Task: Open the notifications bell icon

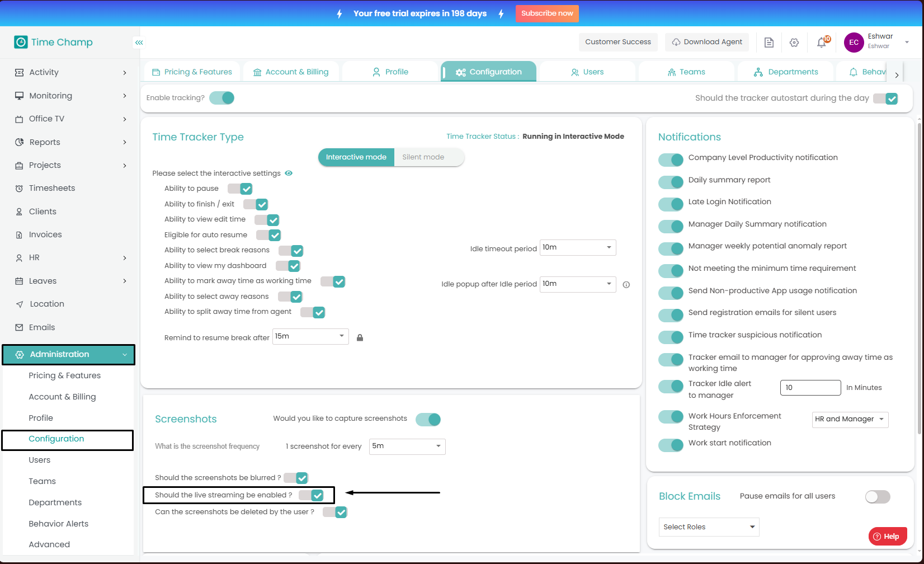Action: 822,43
